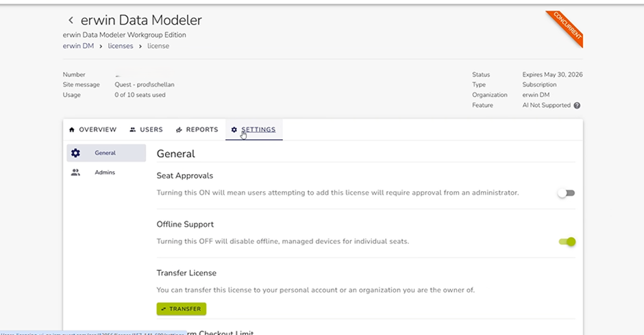The height and width of the screenshot is (335, 644).
Task: Click the Transfer License heading
Action: (186, 273)
